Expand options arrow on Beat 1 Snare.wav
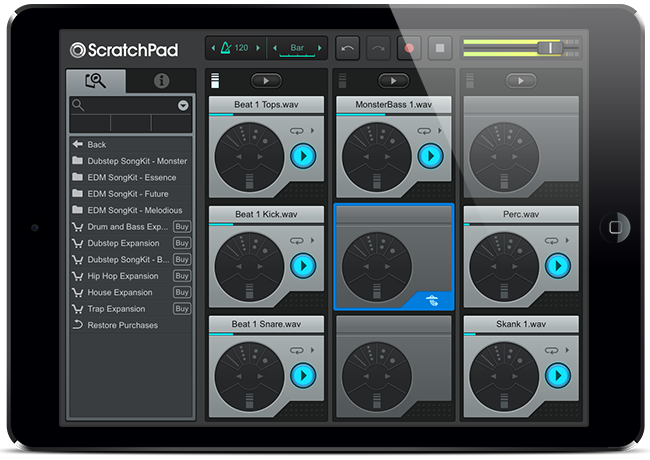 click(x=313, y=351)
